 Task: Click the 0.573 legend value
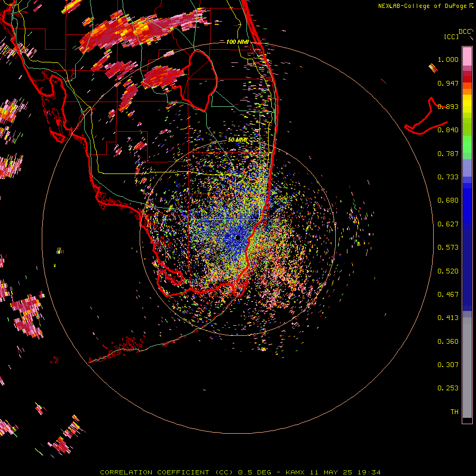[x=448, y=248]
